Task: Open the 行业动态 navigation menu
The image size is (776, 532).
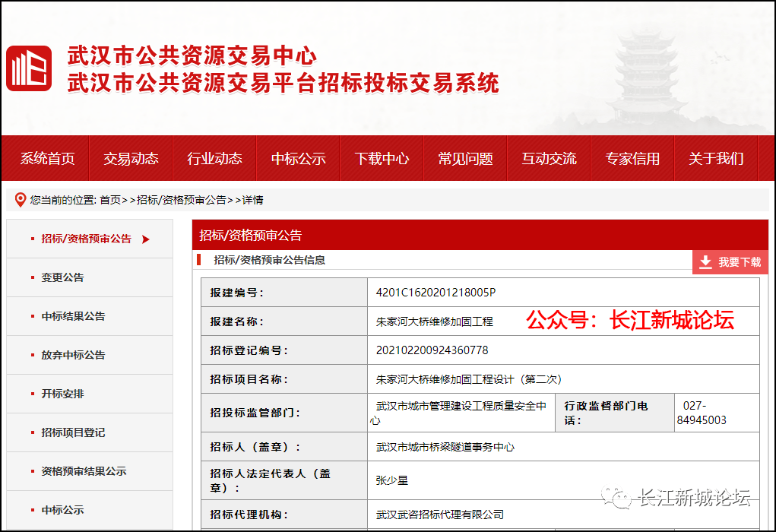Action: [215, 159]
